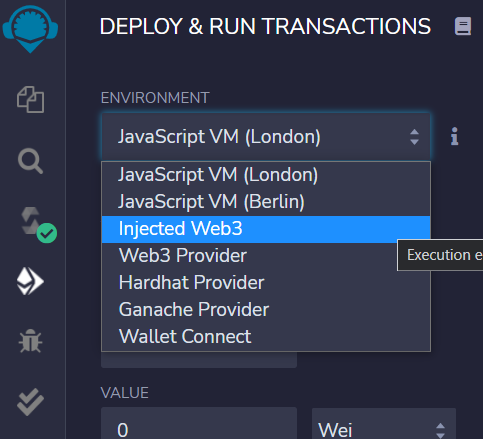This screenshot has height=439, width=483.
Task: Open the documentation book icon
Action: tap(463, 26)
